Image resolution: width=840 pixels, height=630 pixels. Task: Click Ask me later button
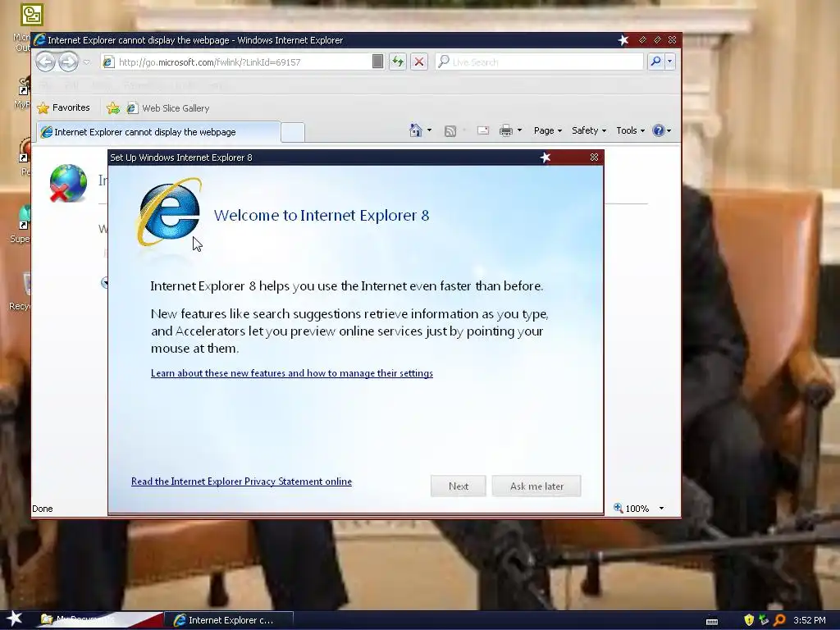pyautogui.click(x=536, y=486)
